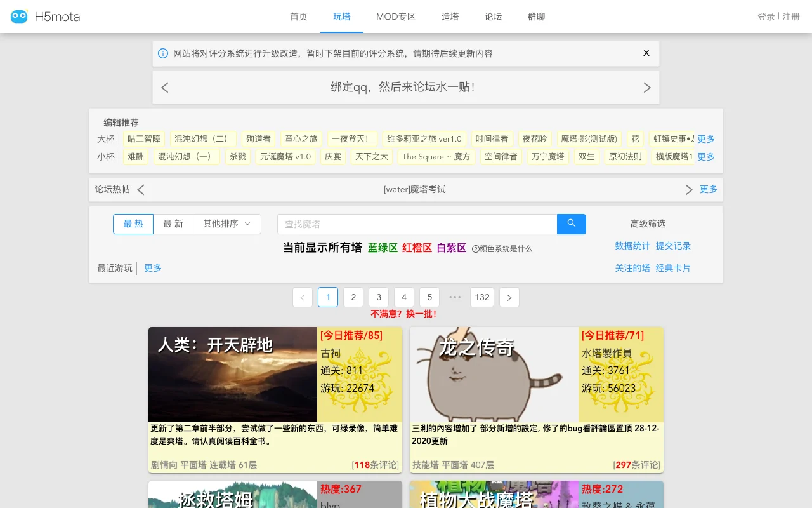This screenshot has height=508, width=812.
Task: Open the 混沌幻想（二） tag
Action: [203, 138]
